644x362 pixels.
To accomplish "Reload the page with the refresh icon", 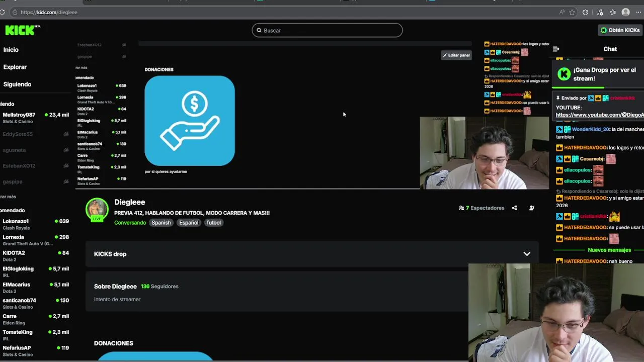I will point(3,12).
